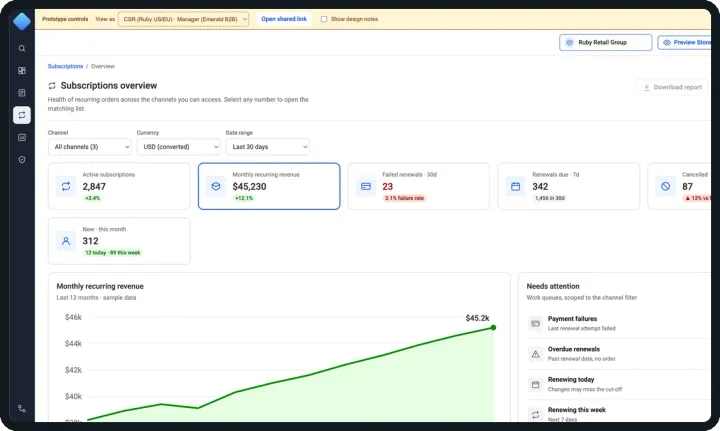Click the 1,456 in 30d badge
720x431 pixels.
[x=550, y=198]
